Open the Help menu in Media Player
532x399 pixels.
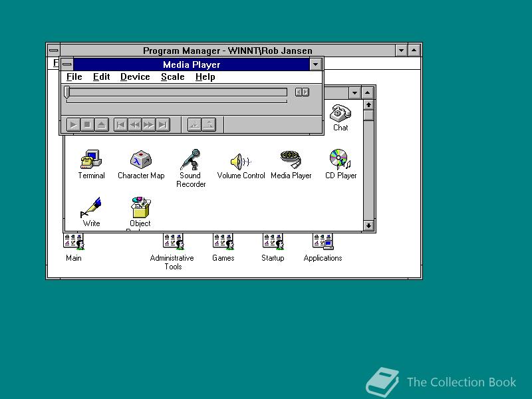tap(205, 77)
